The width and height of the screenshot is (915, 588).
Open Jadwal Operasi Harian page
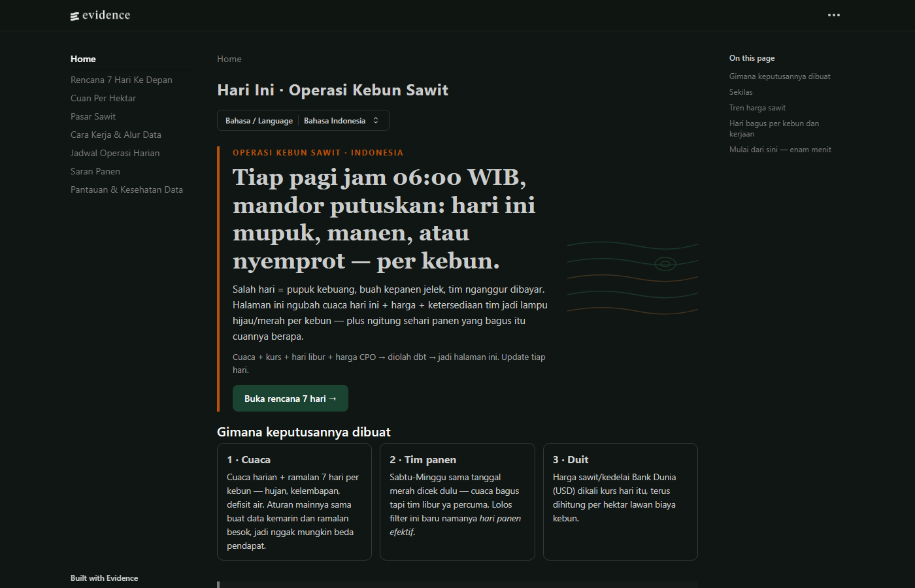point(115,153)
